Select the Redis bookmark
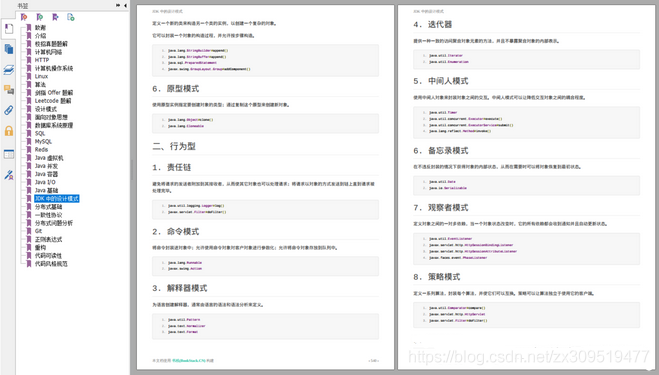The width and height of the screenshot is (659, 375). coord(41,150)
